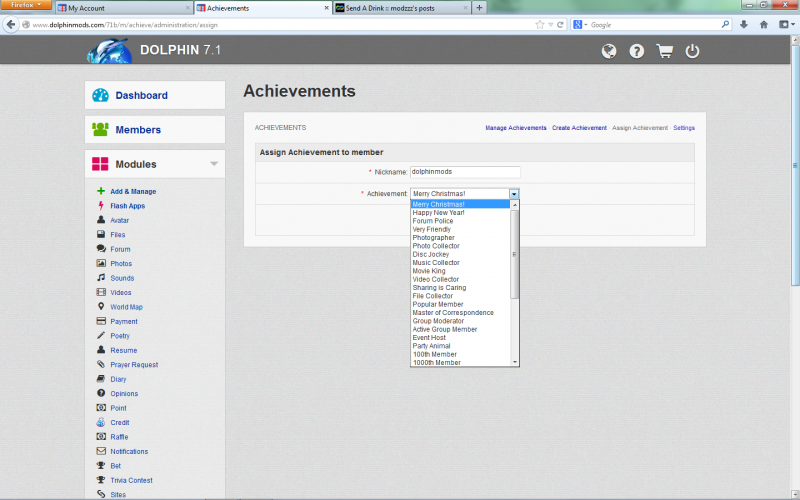Viewport: 800px width, 500px height.
Task: Click the card icon beside Payment
Action: tap(101, 321)
